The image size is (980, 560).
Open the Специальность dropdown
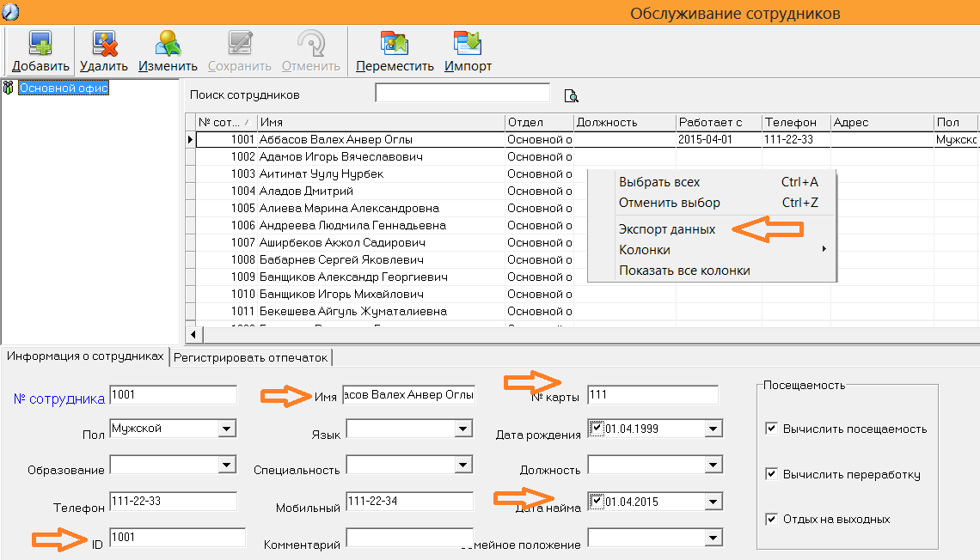463,465
